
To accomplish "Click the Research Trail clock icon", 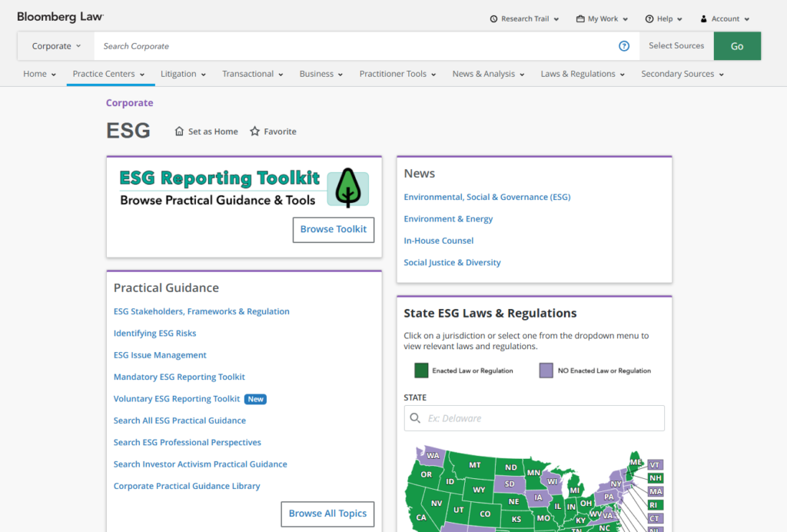I will [x=493, y=19].
